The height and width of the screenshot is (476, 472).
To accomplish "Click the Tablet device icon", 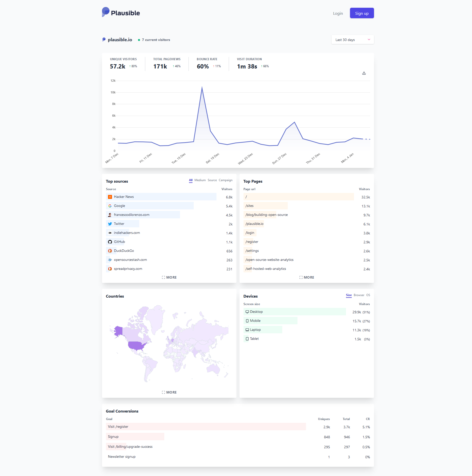I will point(247,339).
